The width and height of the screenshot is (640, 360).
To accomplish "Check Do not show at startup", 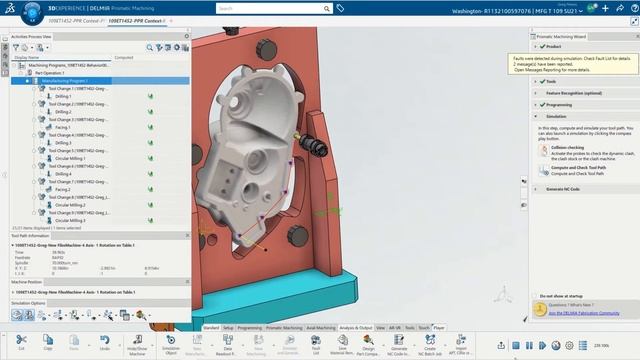I will (x=535, y=296).
